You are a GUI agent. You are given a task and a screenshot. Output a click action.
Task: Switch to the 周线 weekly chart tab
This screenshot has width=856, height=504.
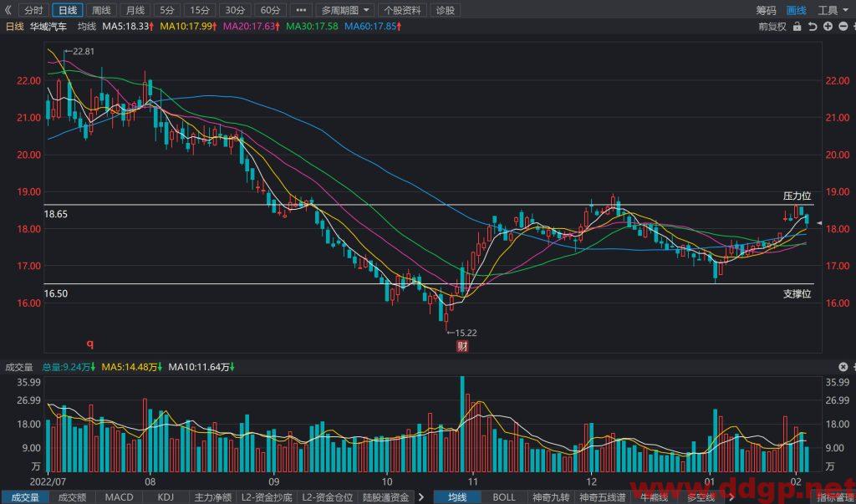tap(101, 10)
